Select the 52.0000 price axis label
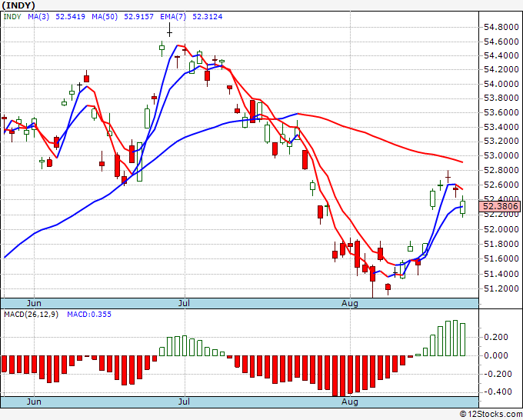Screen dimensions: 523x420 501,229
